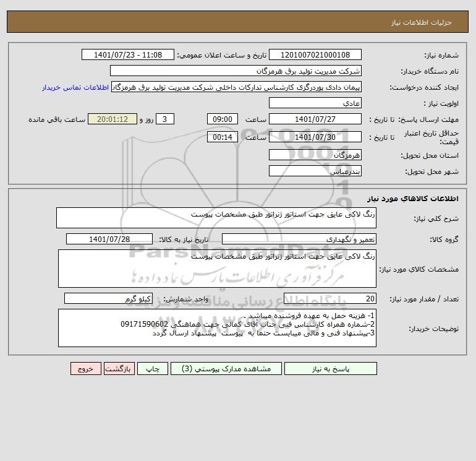476x461 pixels.
Task: Click buyer name field شرکت مدیریت تولید برق هرمزگان
Action: tap(236, 71)
